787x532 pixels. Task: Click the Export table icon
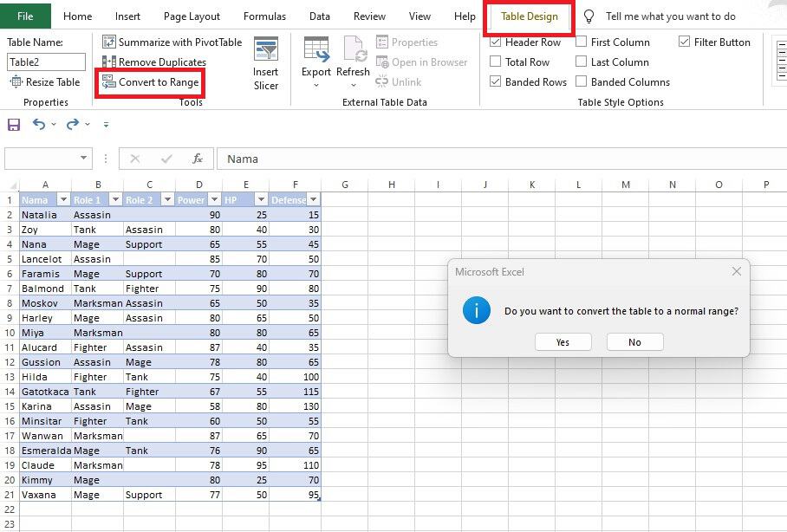pos(316,49)
